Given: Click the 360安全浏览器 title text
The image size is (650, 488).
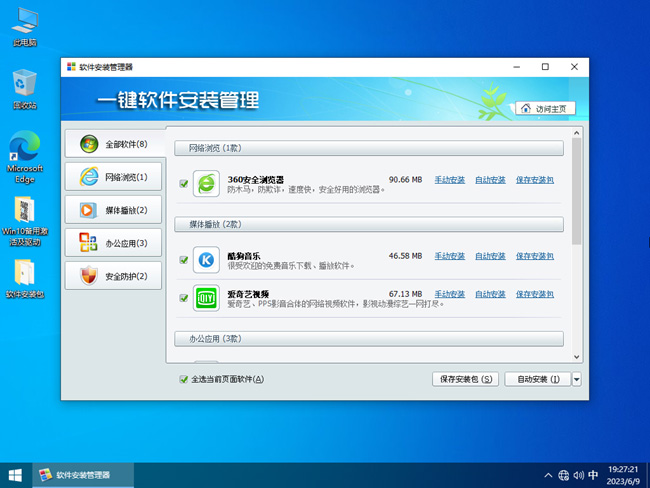Looking at the screenshot, I should click(256, 180).
